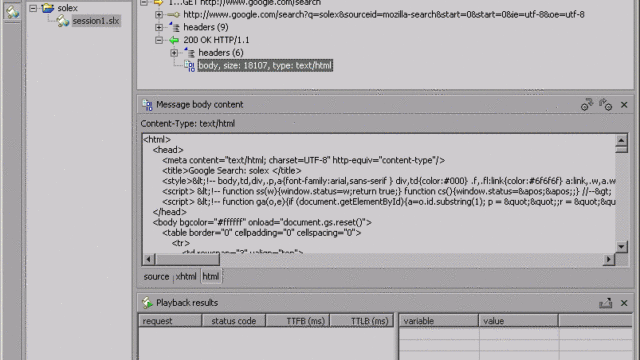Click the TTFB (ms) column header
640x360 pixels.
[298, 321]
